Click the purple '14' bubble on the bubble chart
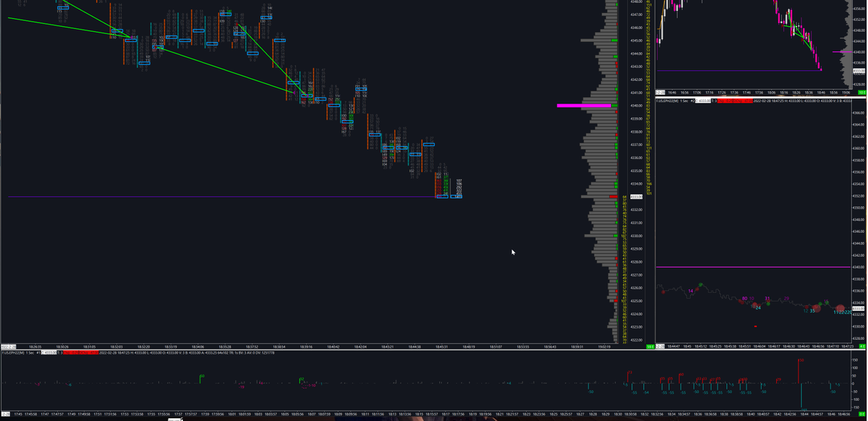 [x=691, y=290]
